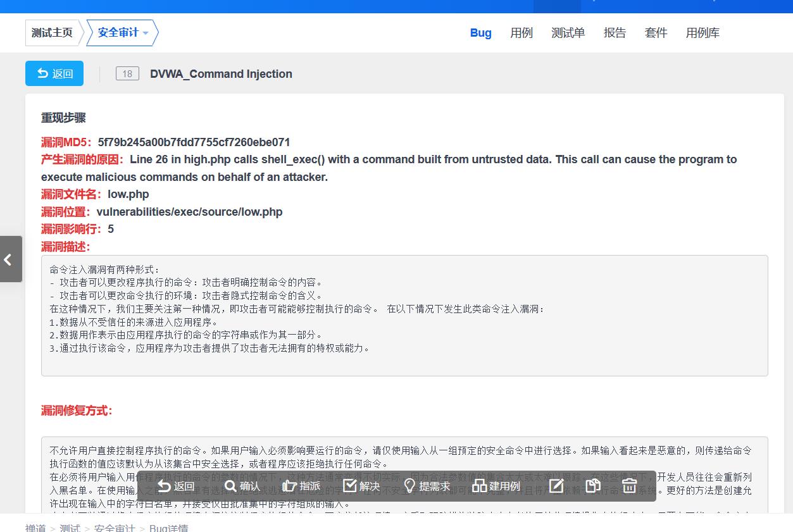Screen dimensions: 793x532
Task: Open the 用例库 menu
Action: coord(702,33)
